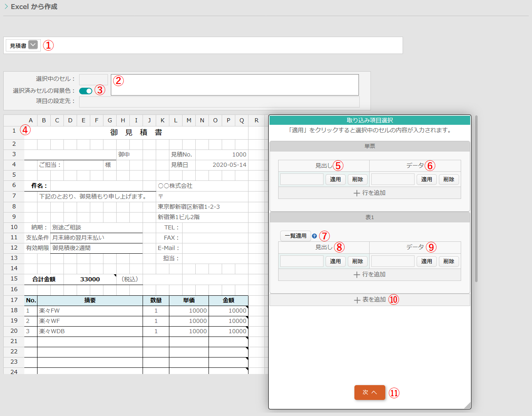Select the 33000 total cell
532x416 pixels.
[x=90, y=279]
